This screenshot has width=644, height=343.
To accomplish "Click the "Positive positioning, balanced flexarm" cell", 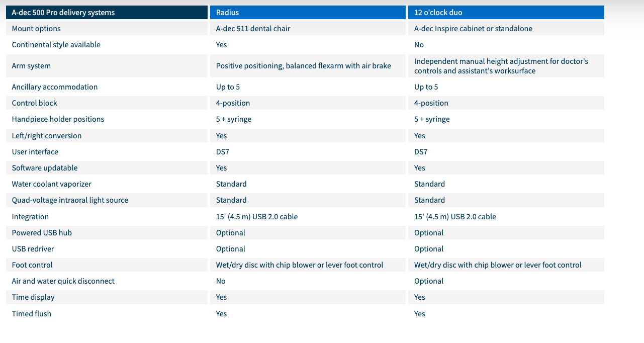I will pos(303,66).
